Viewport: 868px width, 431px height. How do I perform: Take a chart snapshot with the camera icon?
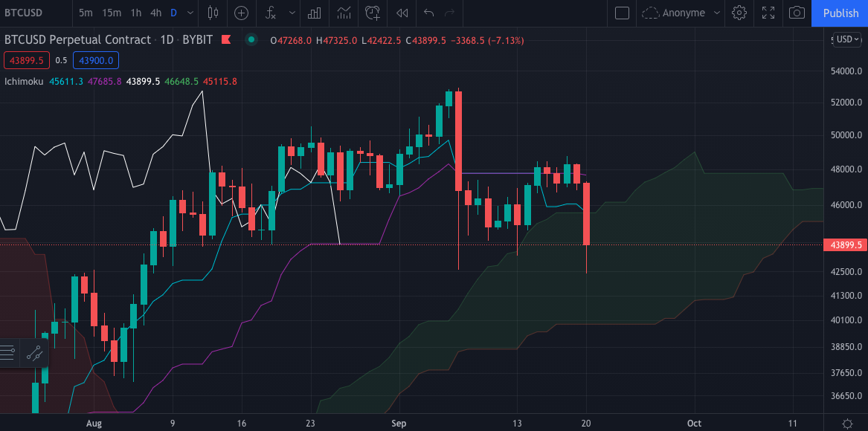[797, 13]
